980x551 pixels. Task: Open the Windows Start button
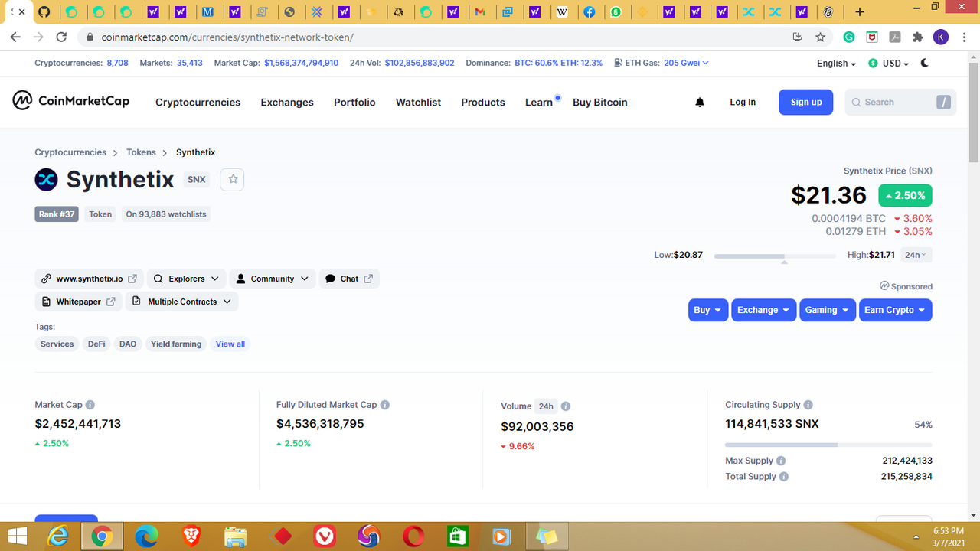(x=16, y=536)
